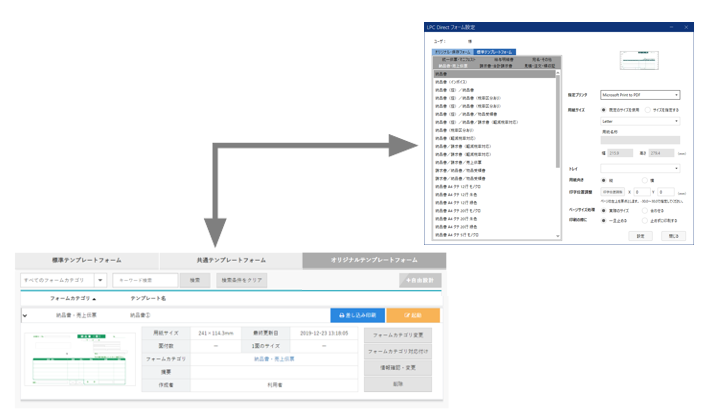Select 納品書・売上伝票 category tab in dialog
The width and height of the screenshot is (710, 420).
(x=453, y=66)
